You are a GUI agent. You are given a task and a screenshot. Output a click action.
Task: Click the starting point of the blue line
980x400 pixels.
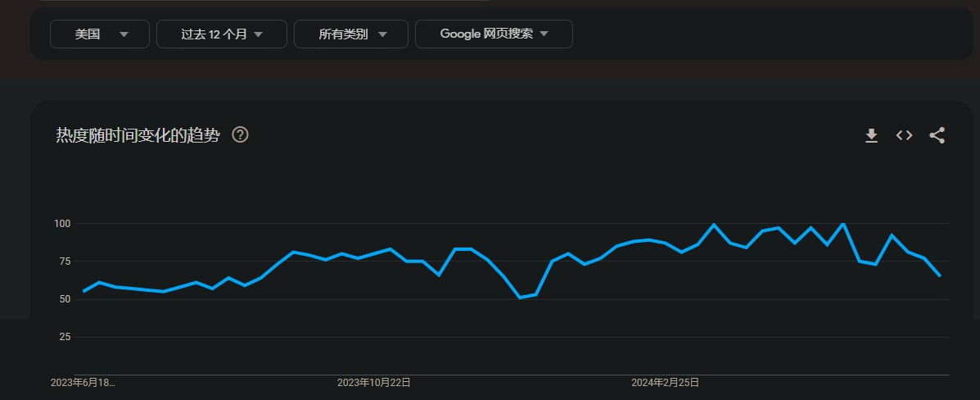click(x=84, y=291)
